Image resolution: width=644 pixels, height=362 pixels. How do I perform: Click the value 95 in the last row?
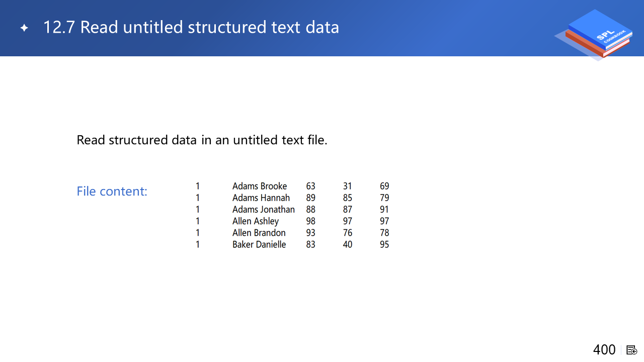(384, 244)
